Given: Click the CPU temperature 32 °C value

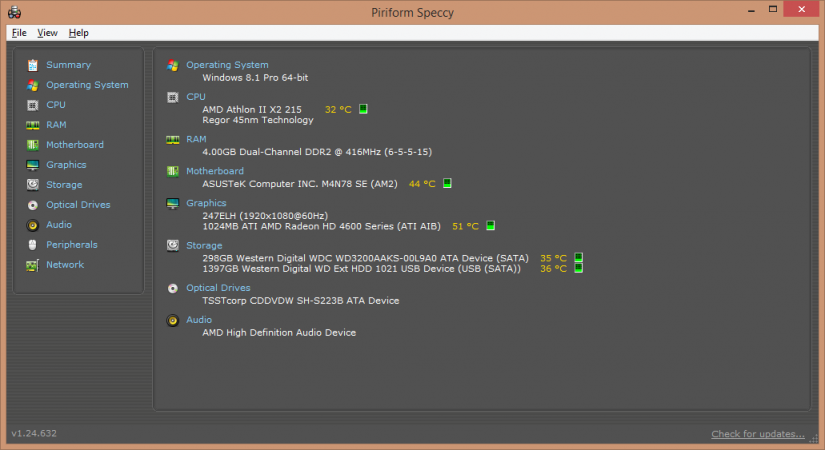Looking at the screenshot, I should pos(338,109).
